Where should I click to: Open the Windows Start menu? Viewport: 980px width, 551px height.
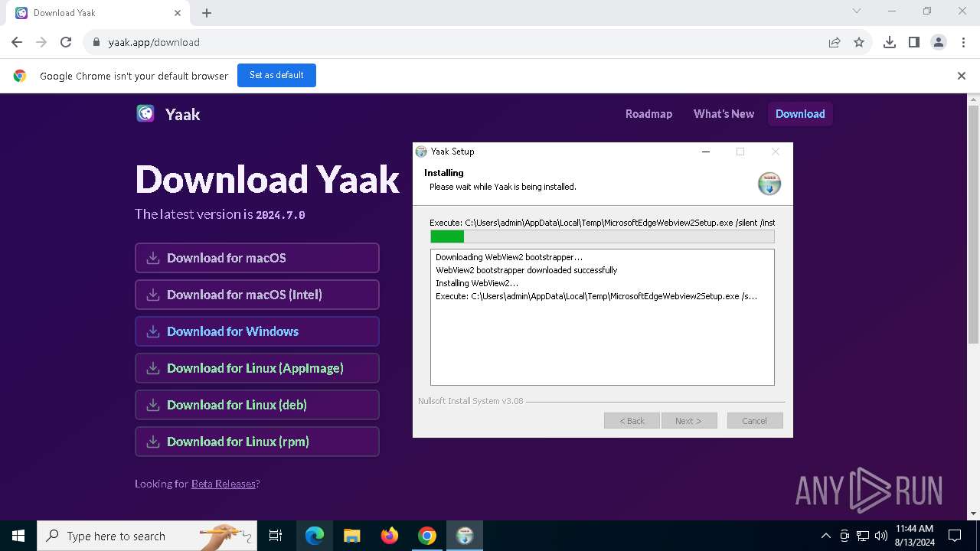pos(18,536)
